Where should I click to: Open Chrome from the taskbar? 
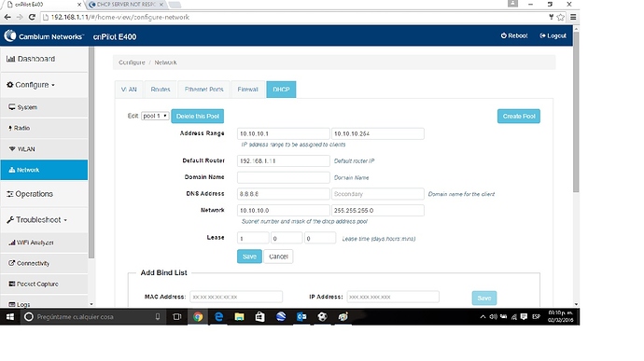198,317
